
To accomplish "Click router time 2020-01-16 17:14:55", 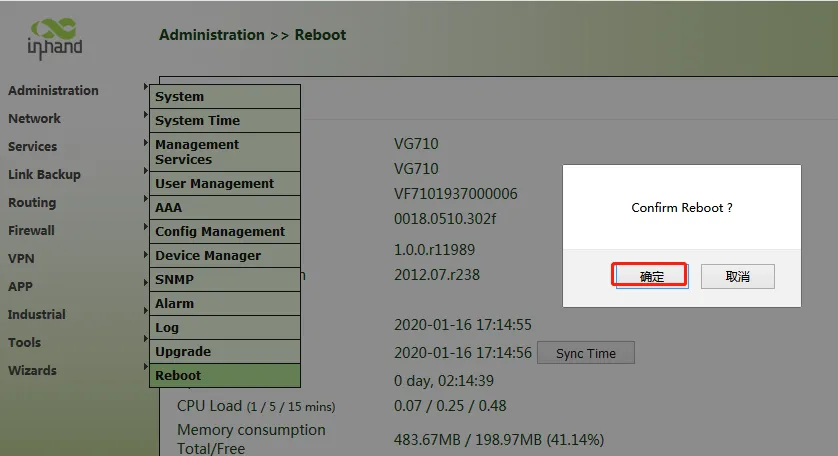I will click(463, 325).
